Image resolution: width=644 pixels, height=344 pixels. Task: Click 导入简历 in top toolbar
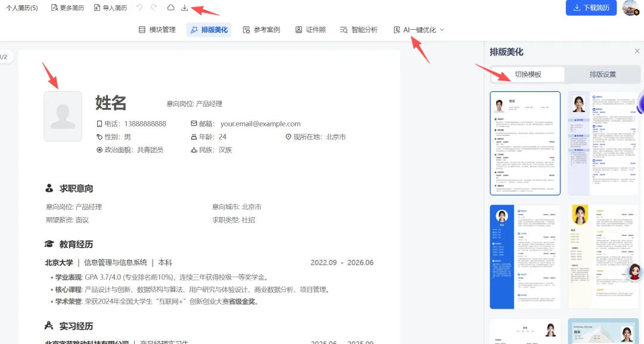(x=110, y=8)
